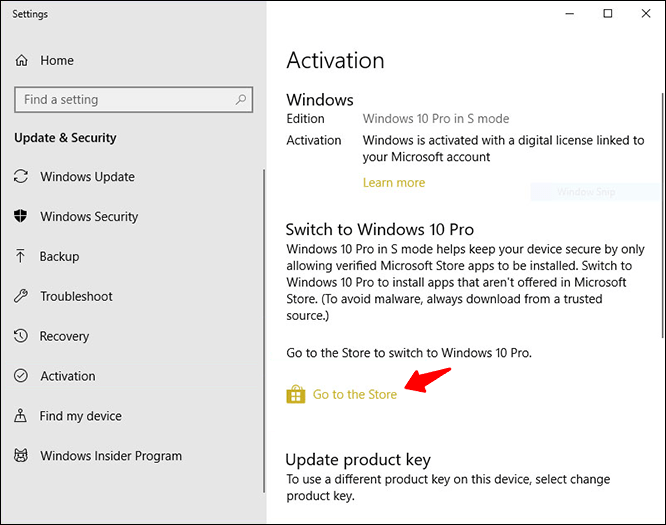Screen dimensions: 666x525
Task: Click the Home house icon
Action: pyautogui.click(x=21, y=60)
